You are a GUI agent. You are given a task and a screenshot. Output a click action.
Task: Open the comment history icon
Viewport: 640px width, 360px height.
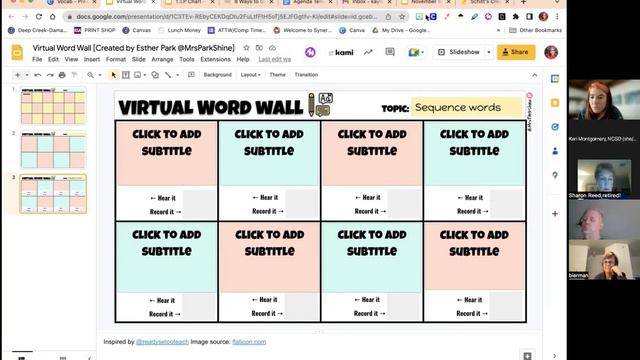pos(390,52)
